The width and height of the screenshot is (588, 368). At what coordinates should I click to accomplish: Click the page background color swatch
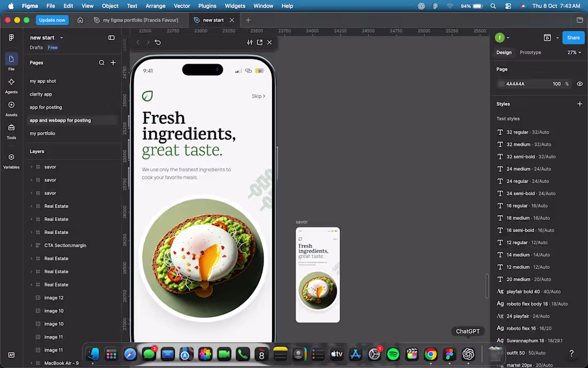click(501, 84)
